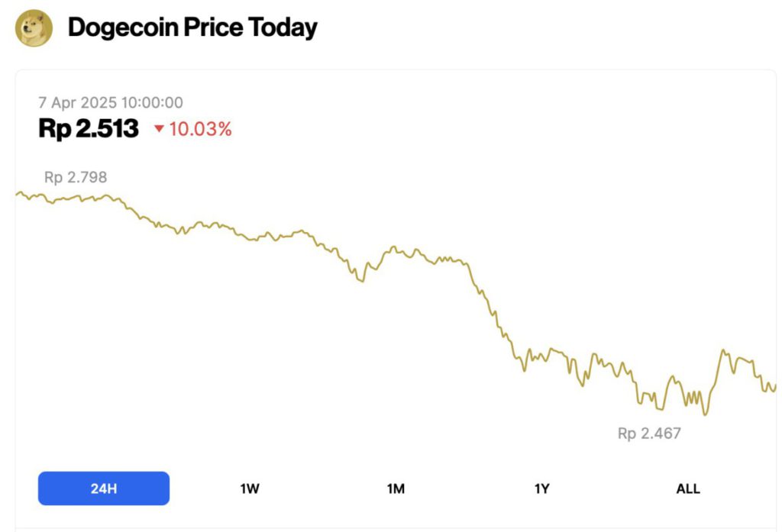
Task: Click the red down-triangle change indicator
Action: click(x=159, y=129)
